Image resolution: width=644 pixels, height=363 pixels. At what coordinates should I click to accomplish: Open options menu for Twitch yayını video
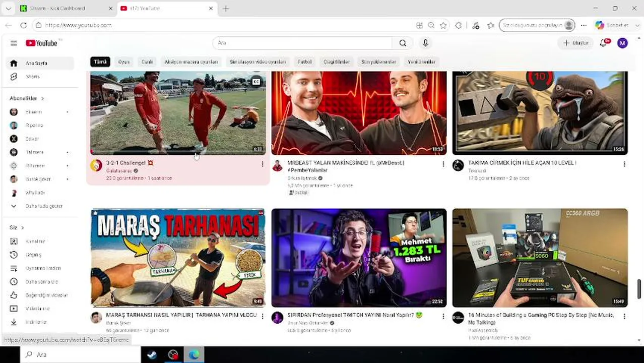(x=443, y=316)
